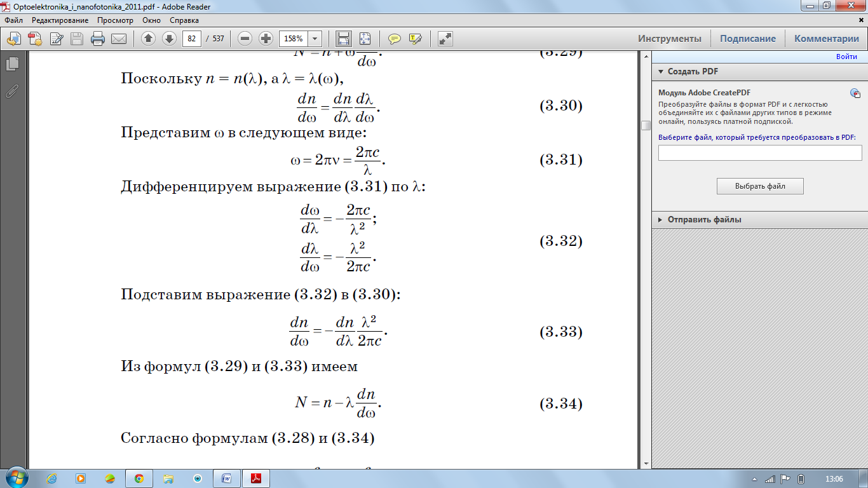Screen dimensions: 868x488
Task: Open attachments paperclip panel in left sidebar
Action: click(11, 91)
